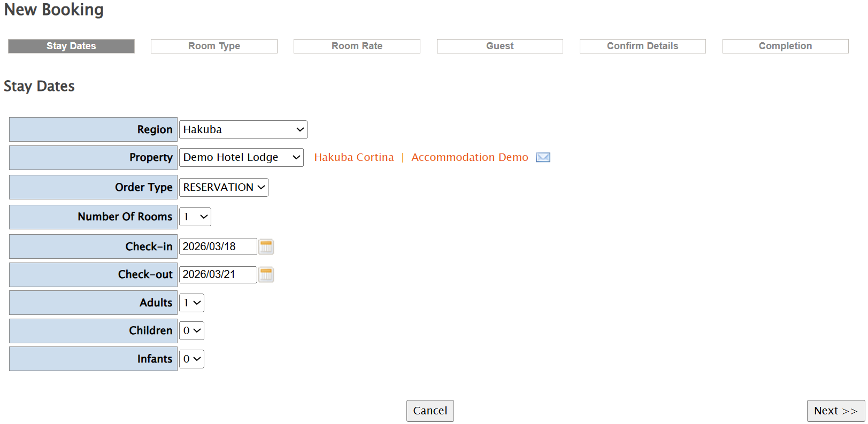
Task: Open the Number Of Rooms dropdown
Action: [195, 217]
